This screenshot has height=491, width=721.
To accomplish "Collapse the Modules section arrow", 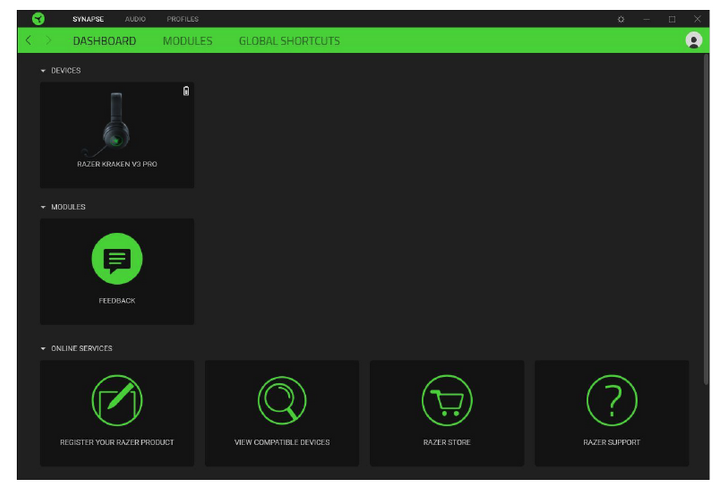I will (x=43, y=207).
